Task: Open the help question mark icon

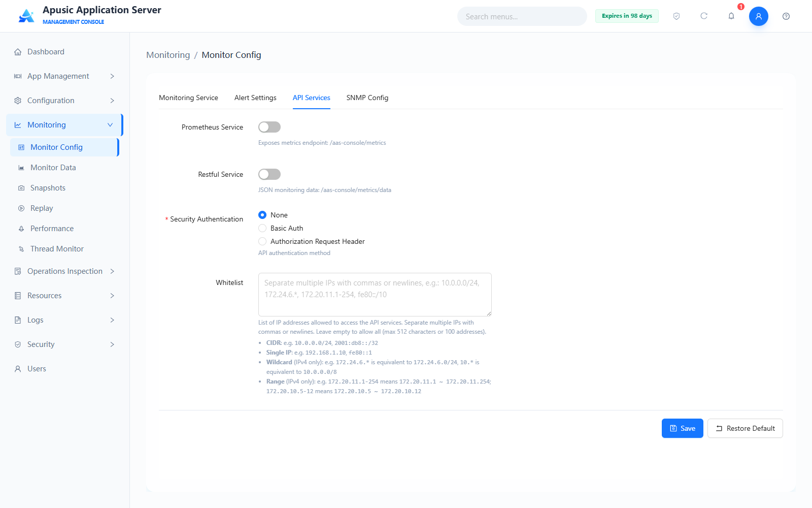Action: [786, 16]
